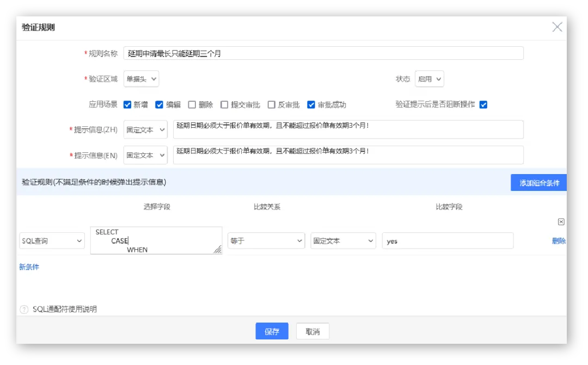Check the 反审批 checkbox
This screenshot has width=588, height=365.
(271, 105)
